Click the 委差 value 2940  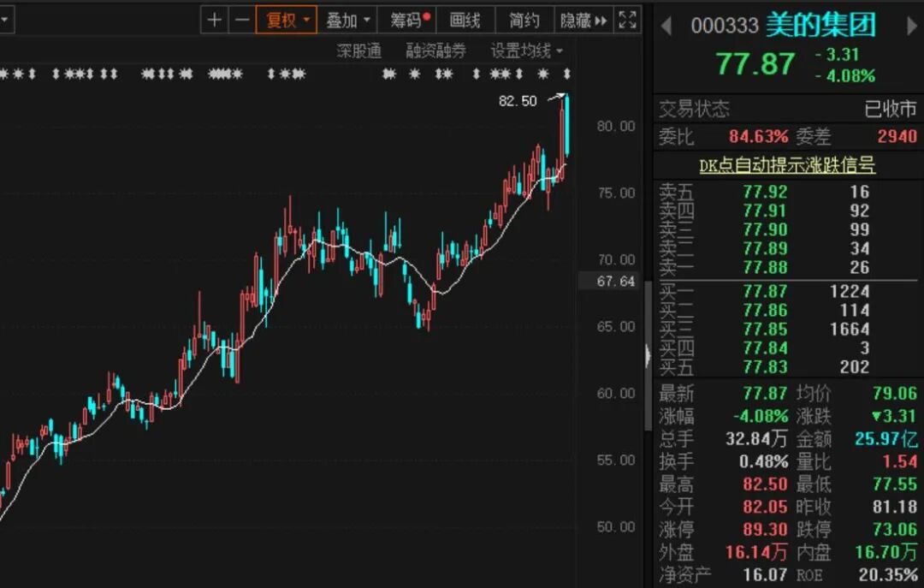(x=897, y=136)
